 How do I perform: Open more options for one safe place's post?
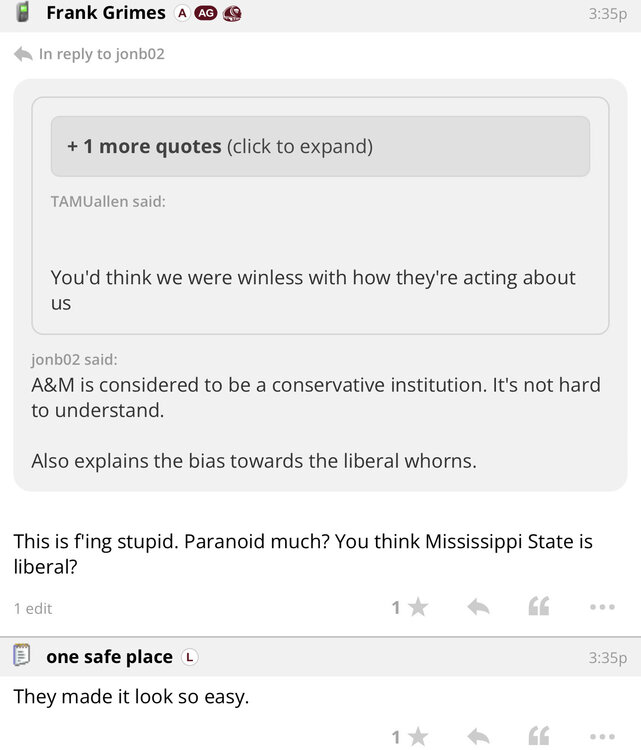(602, 738)
